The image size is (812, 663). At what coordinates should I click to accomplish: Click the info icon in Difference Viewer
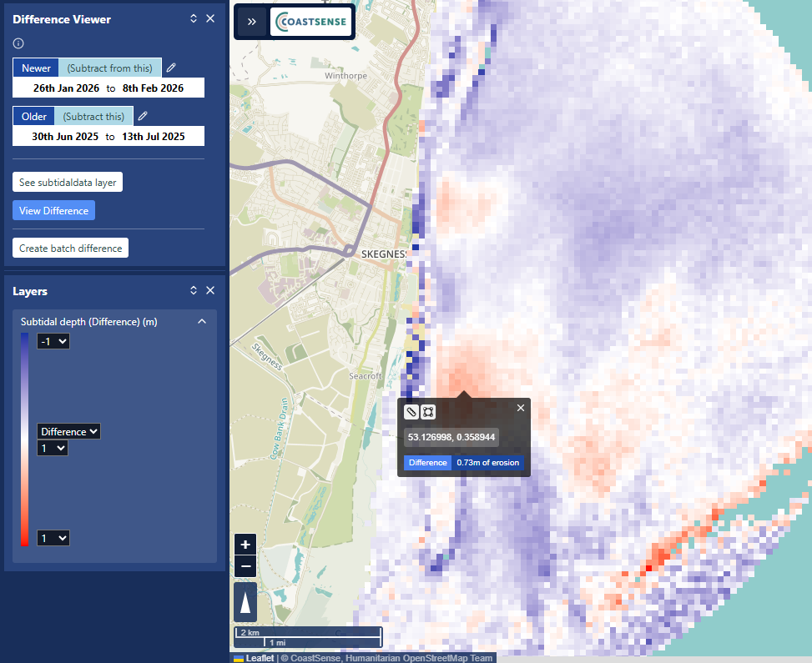click(18, 43)
